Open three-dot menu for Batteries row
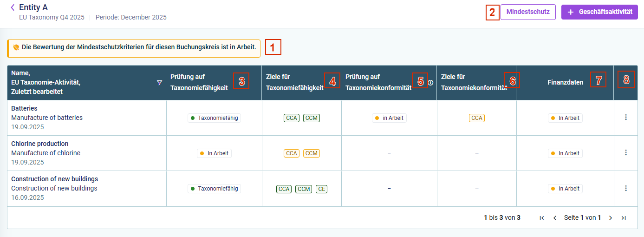This screenshot has height=237, width=644. (x=626, y=118)
